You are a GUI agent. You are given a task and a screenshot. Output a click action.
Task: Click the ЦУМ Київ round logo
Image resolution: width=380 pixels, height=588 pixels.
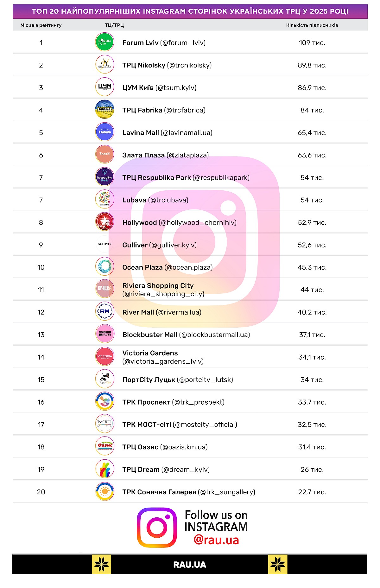pos(104,87)
